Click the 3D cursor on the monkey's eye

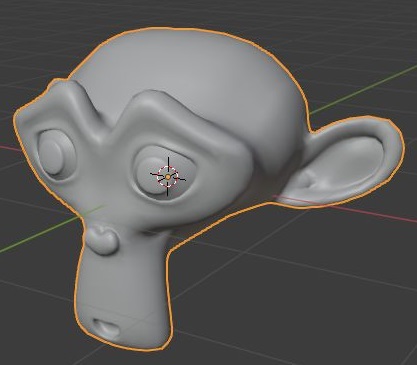pos(168,177)
